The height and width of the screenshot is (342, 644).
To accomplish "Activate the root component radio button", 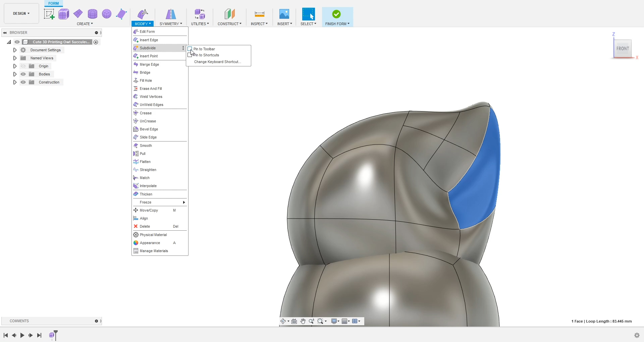I will 96,42.
